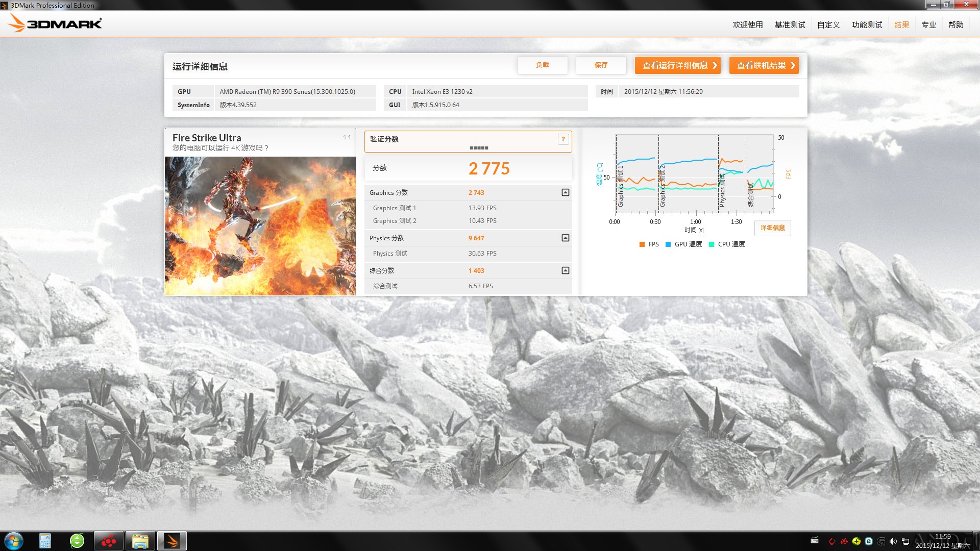Click the 负载 load button
980x551 pixels.
542,65
